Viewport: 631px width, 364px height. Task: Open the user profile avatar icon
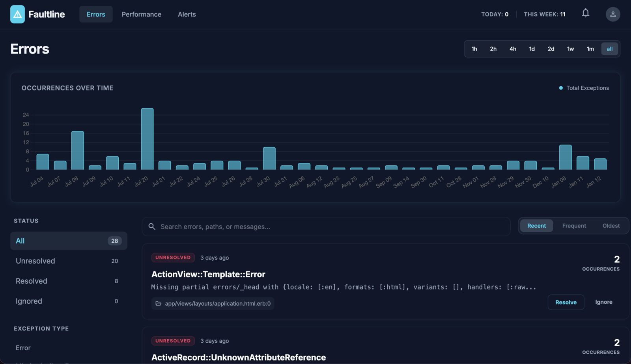(x=612, y=14)
